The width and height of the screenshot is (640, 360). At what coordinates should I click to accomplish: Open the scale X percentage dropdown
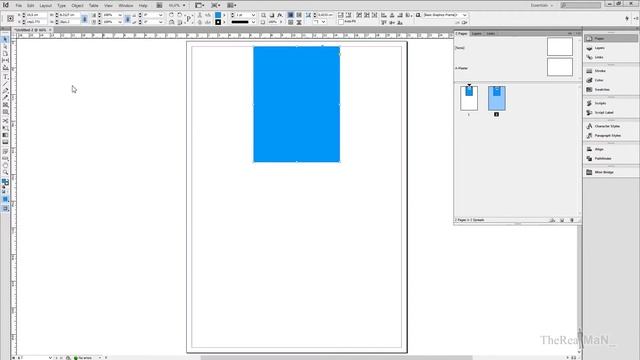point(120,15)
